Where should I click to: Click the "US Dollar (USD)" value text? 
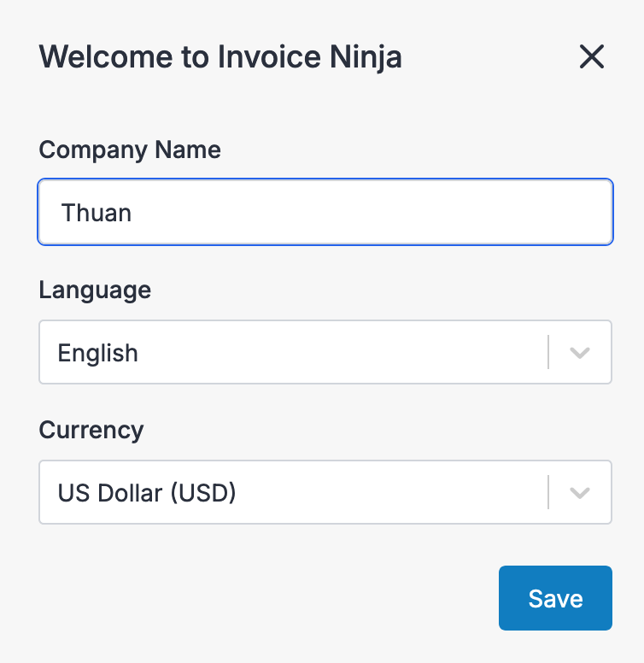point(147,493)
